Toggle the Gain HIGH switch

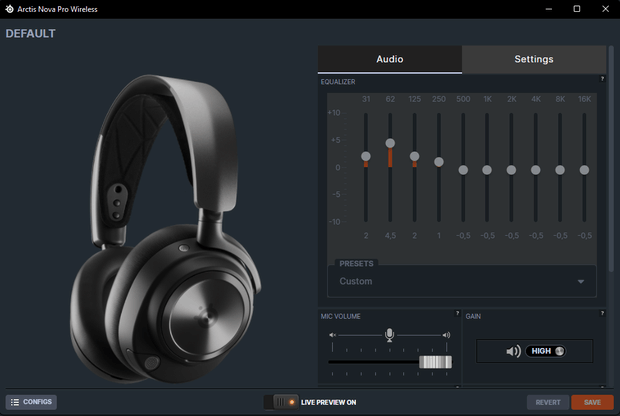(x=546, y=351)
